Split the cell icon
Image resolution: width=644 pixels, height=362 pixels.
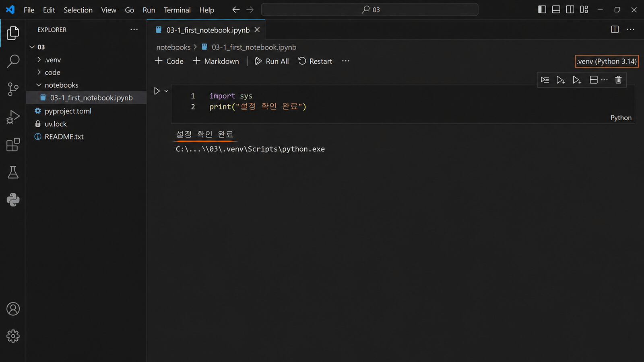(593, 80)
